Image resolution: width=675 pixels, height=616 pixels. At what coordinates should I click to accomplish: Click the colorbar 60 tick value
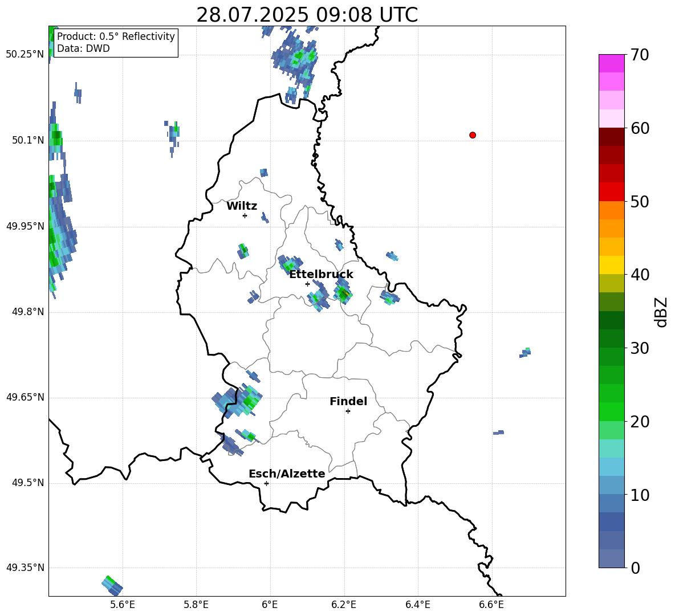640,128
